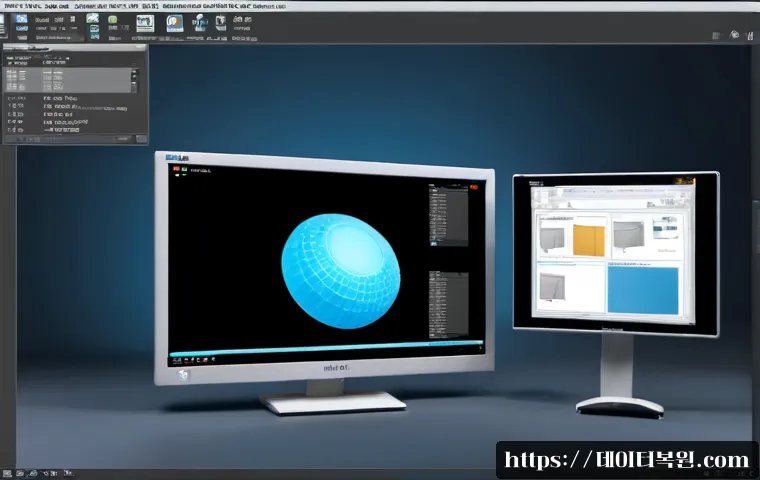Click the orange badge on small monitor's top corner
The image size is (760, 480).
(x=684, y=181)
